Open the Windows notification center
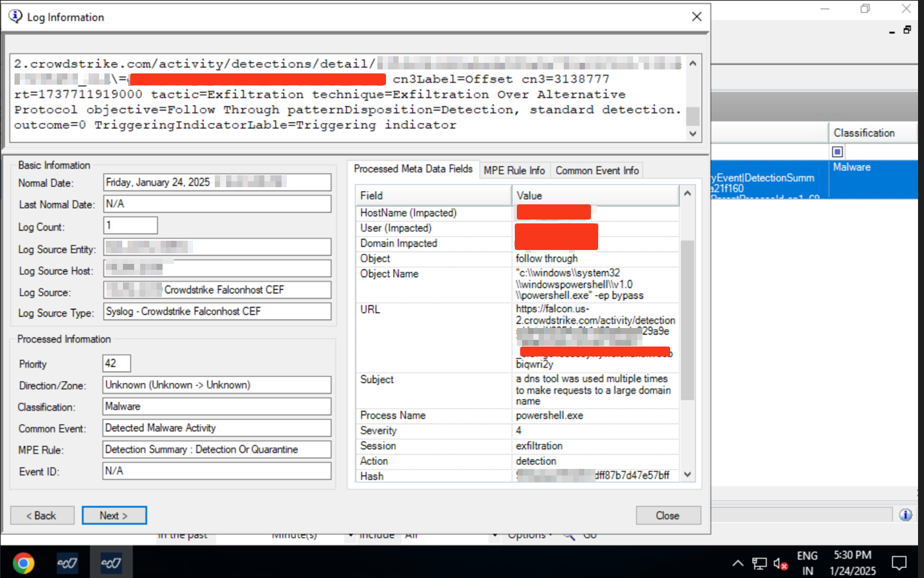This screenshot has width=924, height=578. click(900, 563)
